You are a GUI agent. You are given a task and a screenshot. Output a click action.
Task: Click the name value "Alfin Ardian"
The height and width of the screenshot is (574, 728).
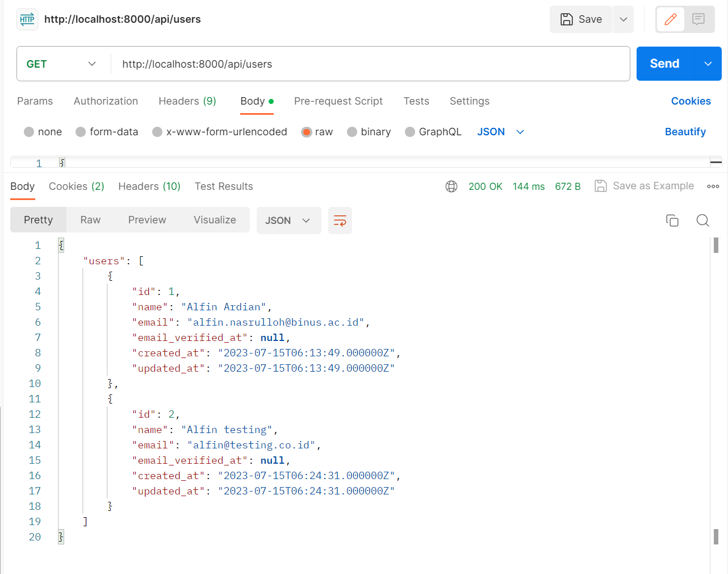point(224,307)
